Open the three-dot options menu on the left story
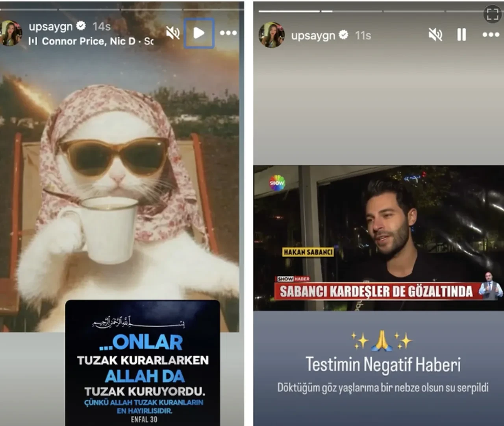 click(x=228, y=33)
